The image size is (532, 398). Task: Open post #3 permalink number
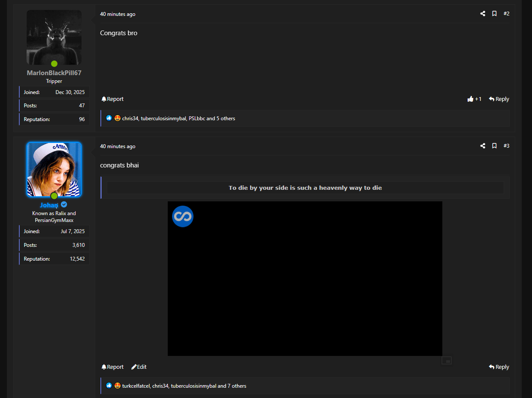[x=506, y=146]
